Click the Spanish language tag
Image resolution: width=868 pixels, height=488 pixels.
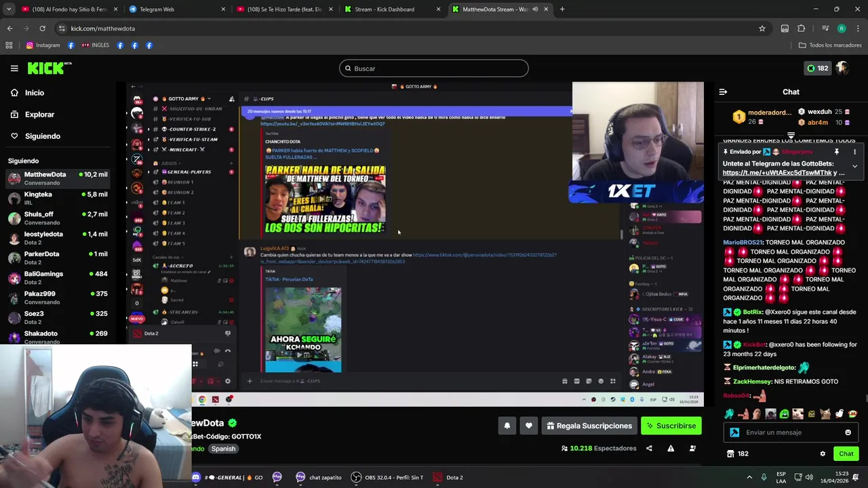pyautogui.click(x=223, y=449)
